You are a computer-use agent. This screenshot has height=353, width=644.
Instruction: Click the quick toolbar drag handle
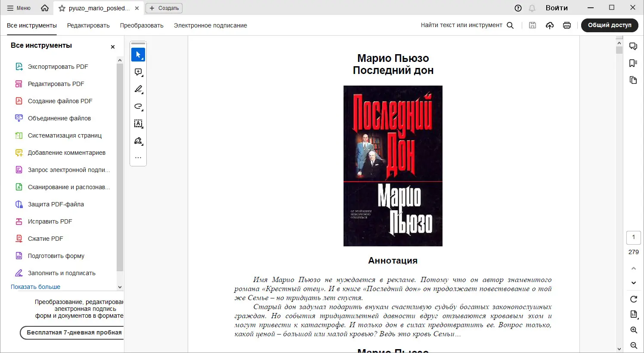click(138, 43)
